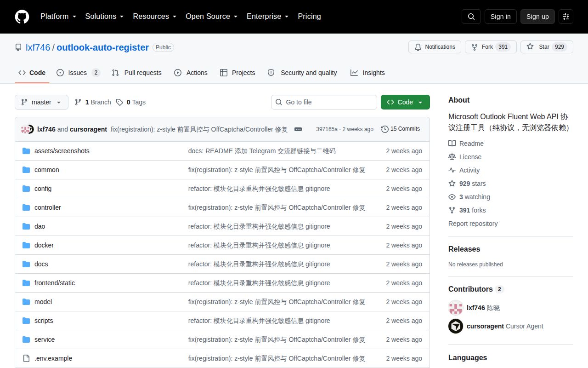Click the GitHub logo icon
Screen dimensions: 588x368
[x=22, y=17]
